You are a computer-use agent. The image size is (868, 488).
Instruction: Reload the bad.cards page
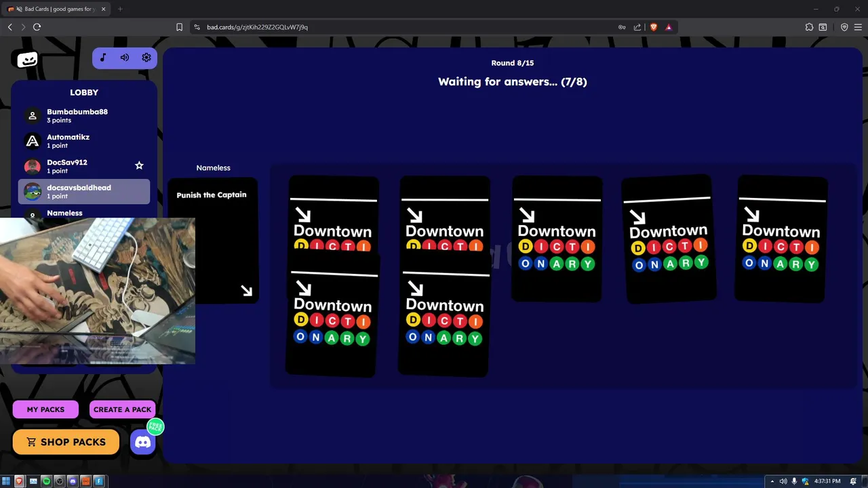pos(37,27)
